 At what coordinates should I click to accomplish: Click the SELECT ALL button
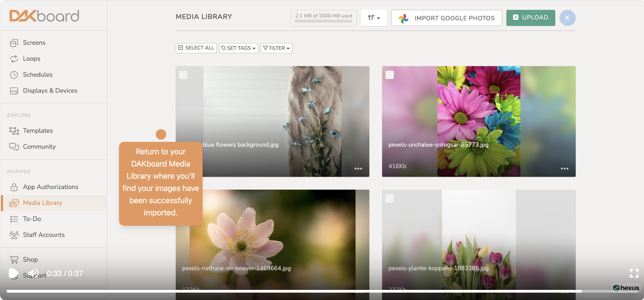tap(196, 48)
